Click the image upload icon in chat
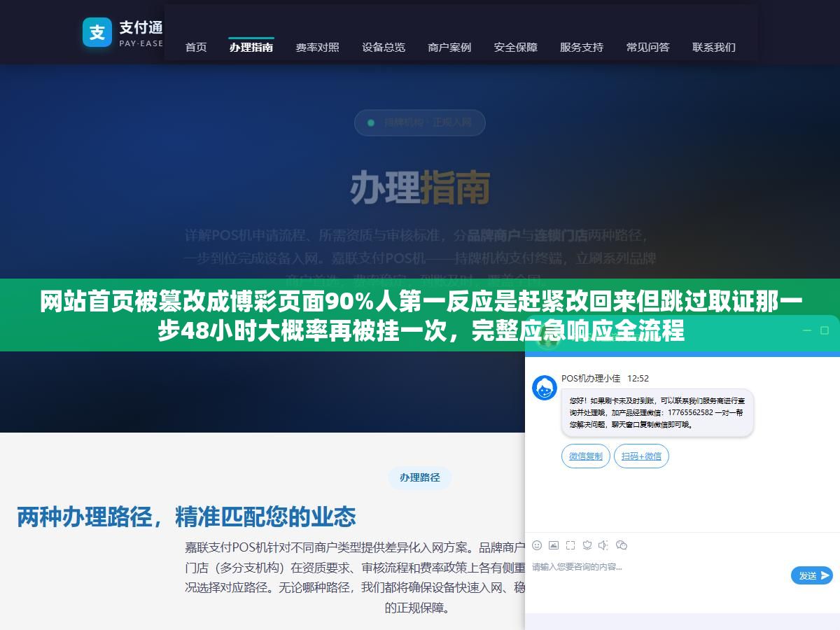 point(554,545)
